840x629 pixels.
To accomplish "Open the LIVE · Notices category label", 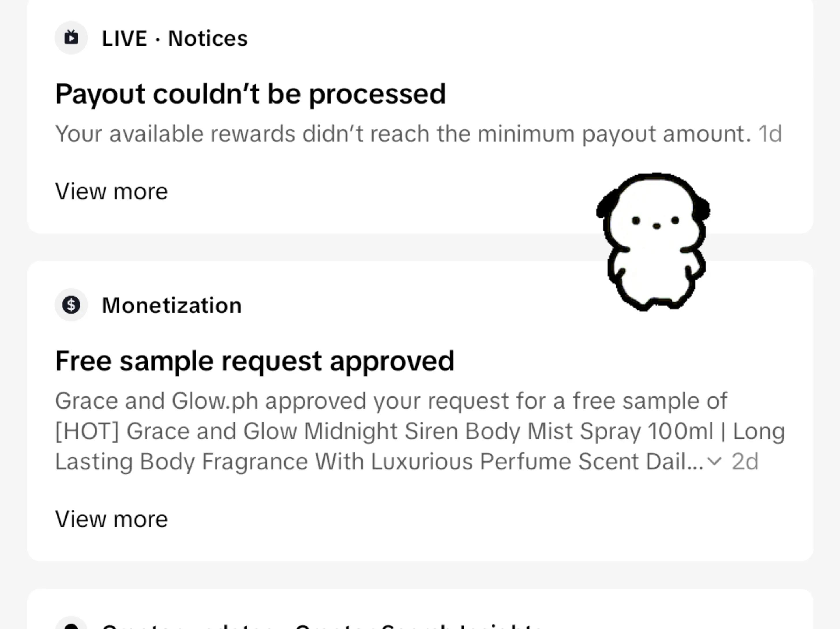I will 175,38.
